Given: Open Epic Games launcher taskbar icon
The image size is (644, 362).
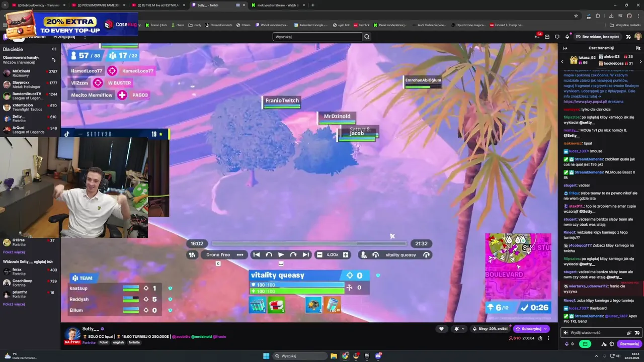Looking at the screenshot, I should point(367,356).
